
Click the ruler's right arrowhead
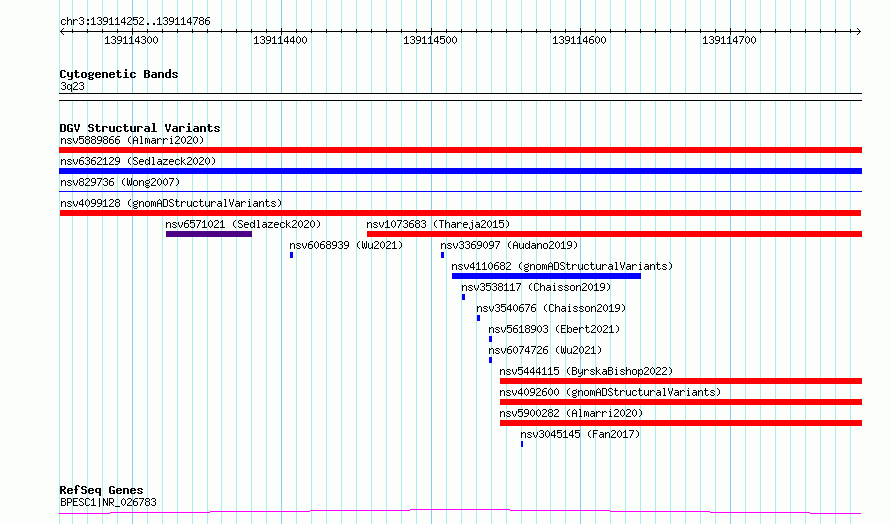coord(859,32)
